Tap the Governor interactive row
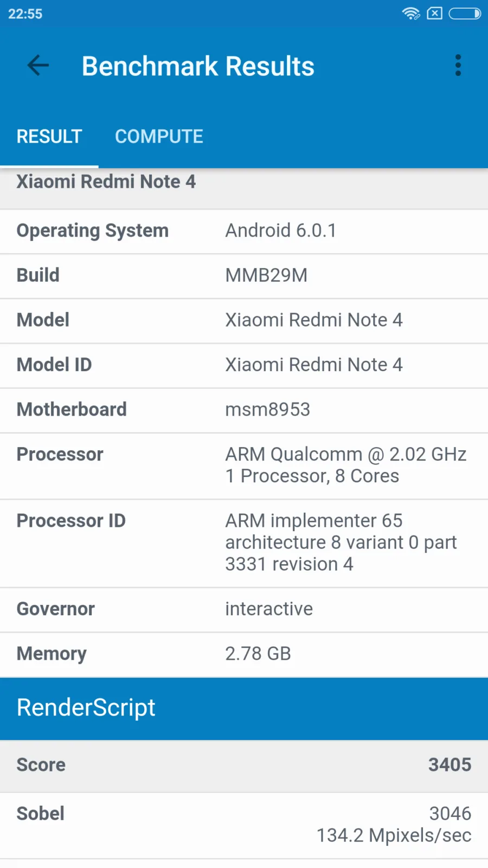The width and height of the screenshot is (488, 868). [x=244, y=610]
